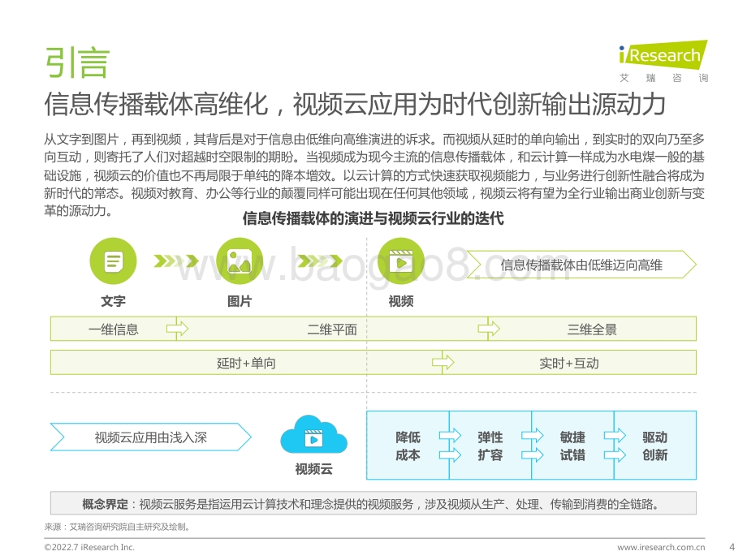Image resolution: width=747 pixels, height=560 pixels.
Task: Click page number 4
Action: [x=732, y=547]
